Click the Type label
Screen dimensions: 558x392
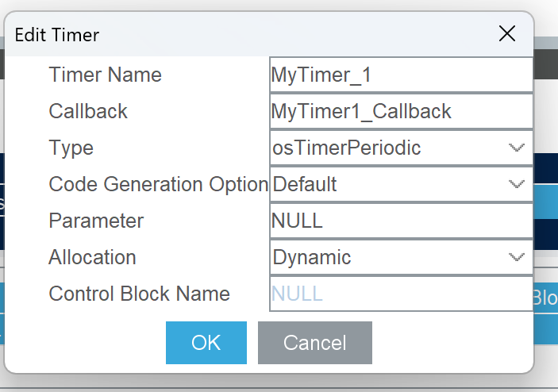[71, 148]
